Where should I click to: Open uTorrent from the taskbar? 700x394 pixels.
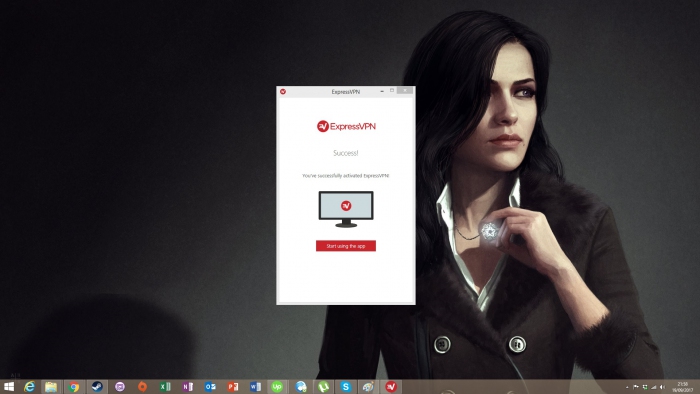pos(323,386)
